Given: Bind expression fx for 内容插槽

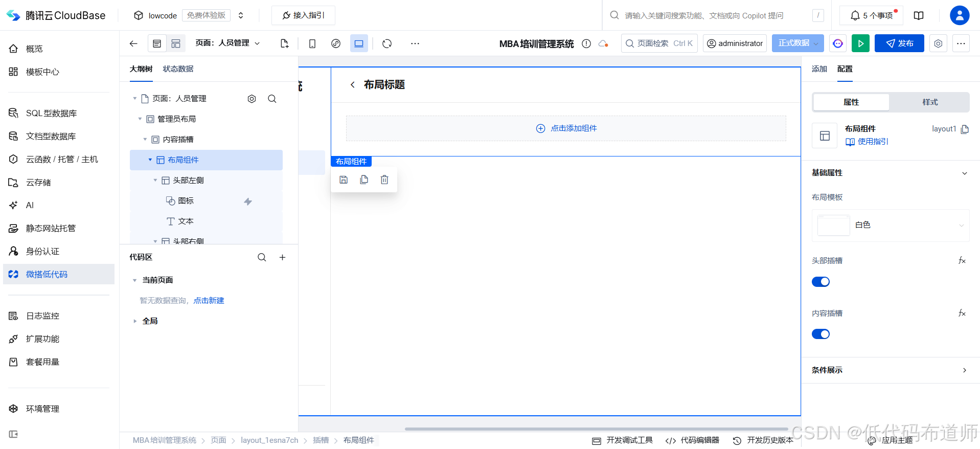Looking at the screenshot, I should [x=962, y=313].
